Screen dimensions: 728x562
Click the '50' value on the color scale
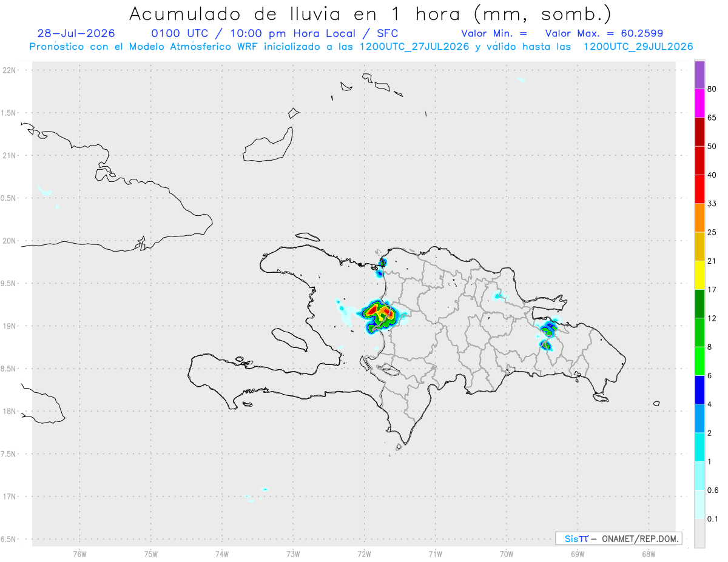point(712,146)
